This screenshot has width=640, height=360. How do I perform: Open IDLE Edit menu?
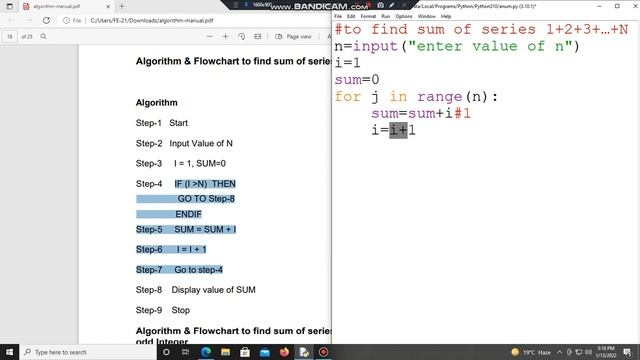pyautogui.click(x=351, y=16)
